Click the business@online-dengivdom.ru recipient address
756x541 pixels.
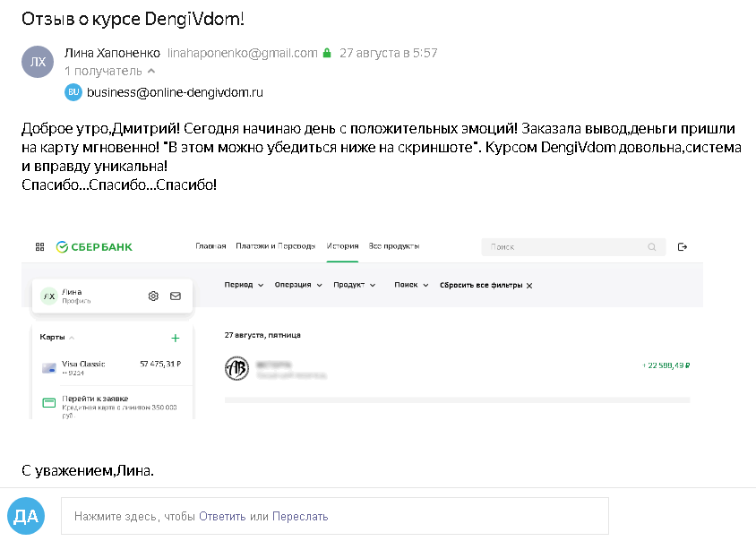click(175, 92)
